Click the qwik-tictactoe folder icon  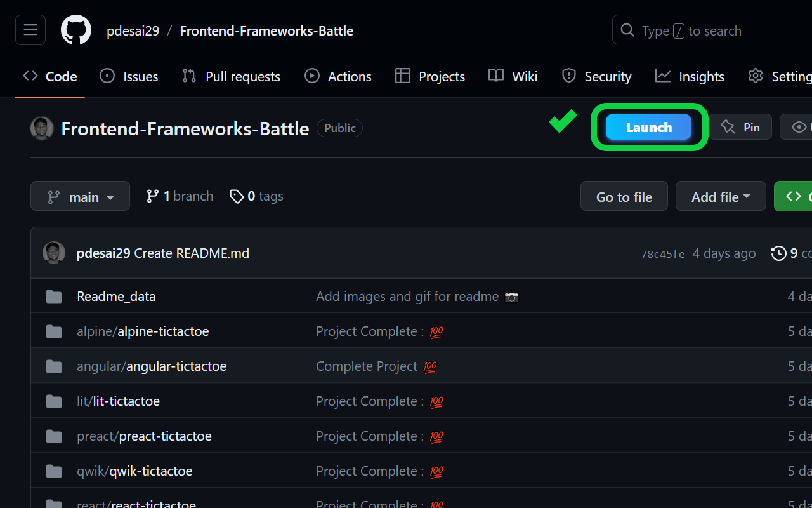tap(54, 471)
